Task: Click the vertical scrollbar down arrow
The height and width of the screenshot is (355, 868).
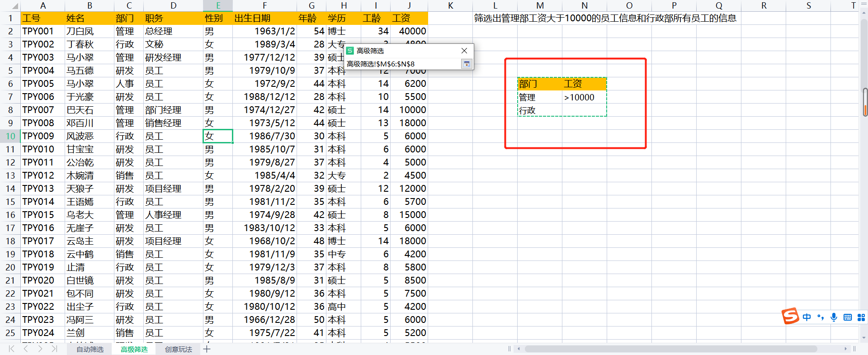Action: tap(864, 337)
